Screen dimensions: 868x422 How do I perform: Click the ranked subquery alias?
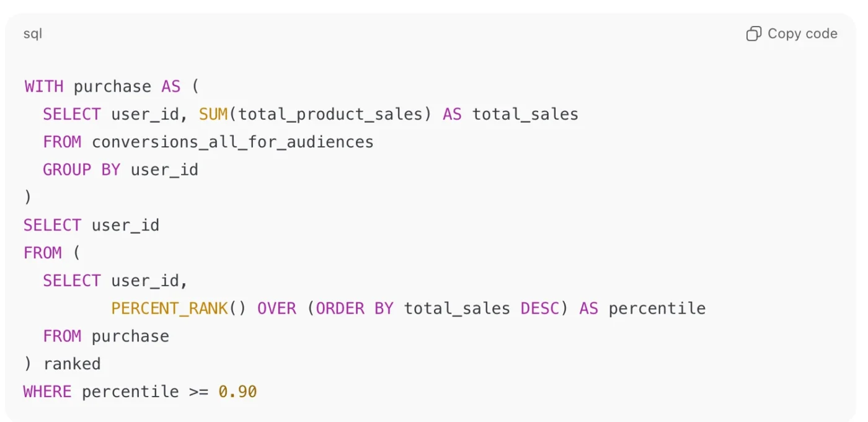point(72,364)
